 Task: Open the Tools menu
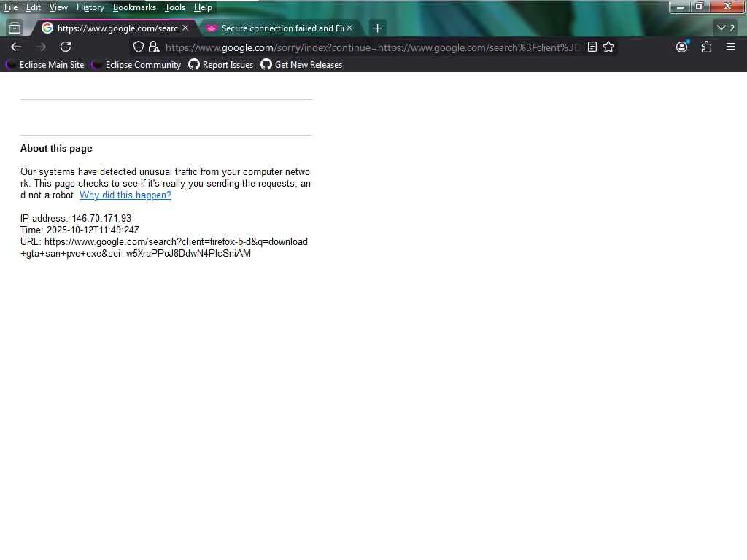click(x=175, y=7)
